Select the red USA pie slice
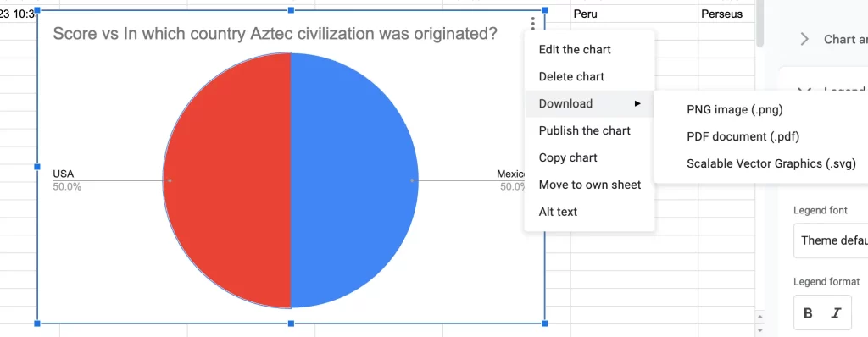Screen dimensions: 868x337 point(227,180)
